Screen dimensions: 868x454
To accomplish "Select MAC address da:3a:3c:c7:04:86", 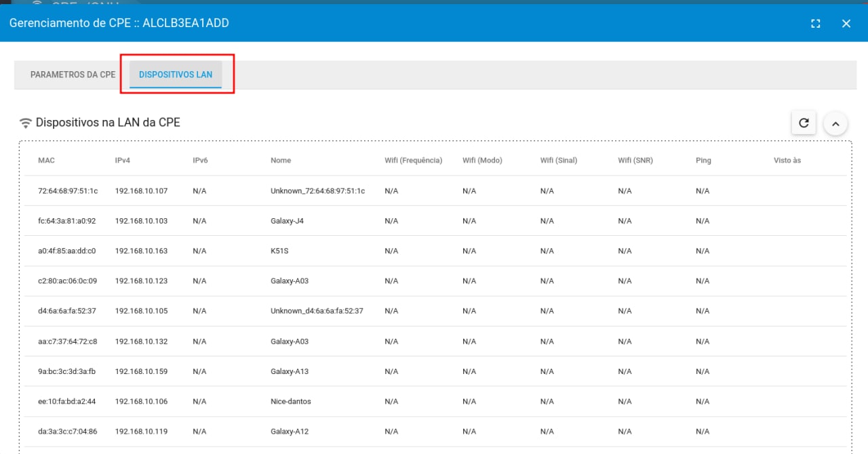I will click(x=68, y=432).
